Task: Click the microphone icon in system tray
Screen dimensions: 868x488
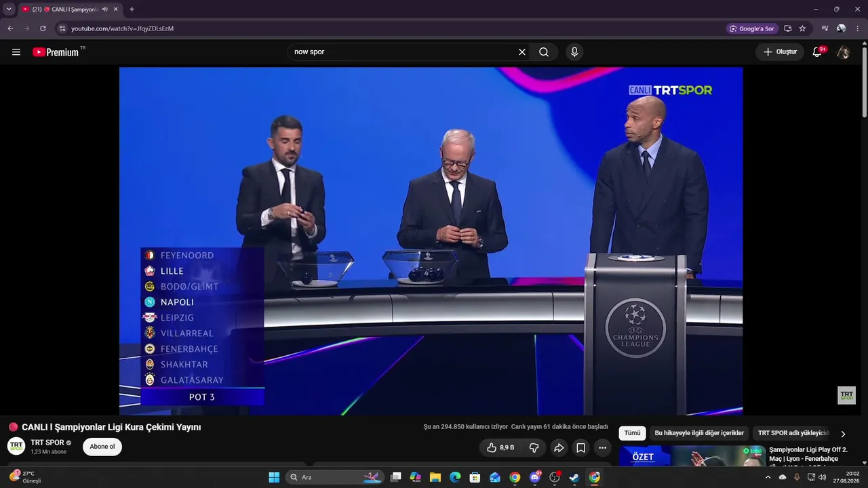Action: point(797,477)
